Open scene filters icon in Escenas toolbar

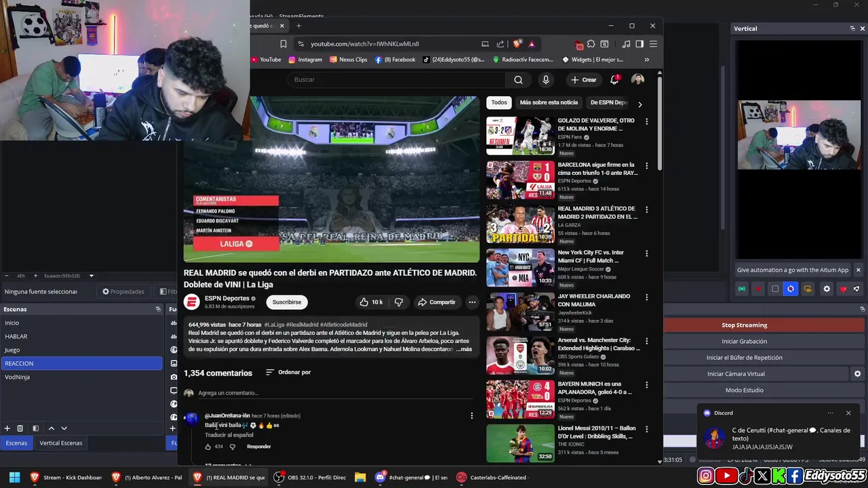(35, 428)
